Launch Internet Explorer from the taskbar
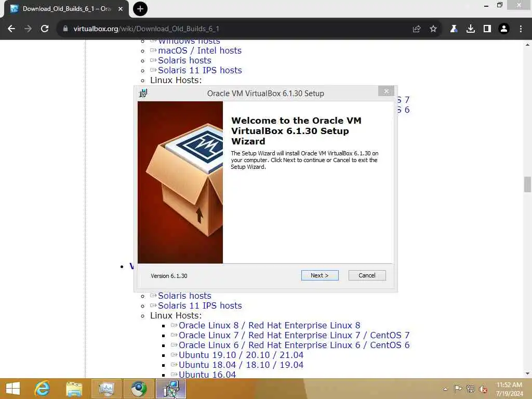532x399 pixels. 43,389
